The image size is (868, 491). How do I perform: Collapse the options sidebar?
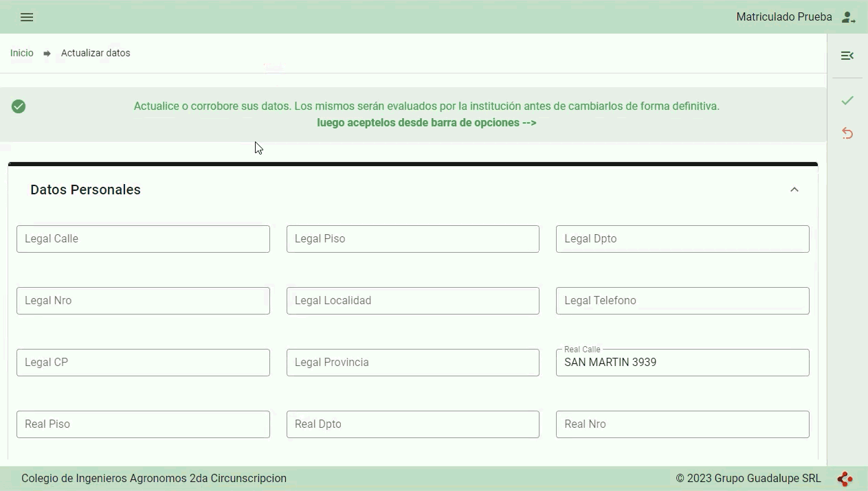tap(847, 56)
